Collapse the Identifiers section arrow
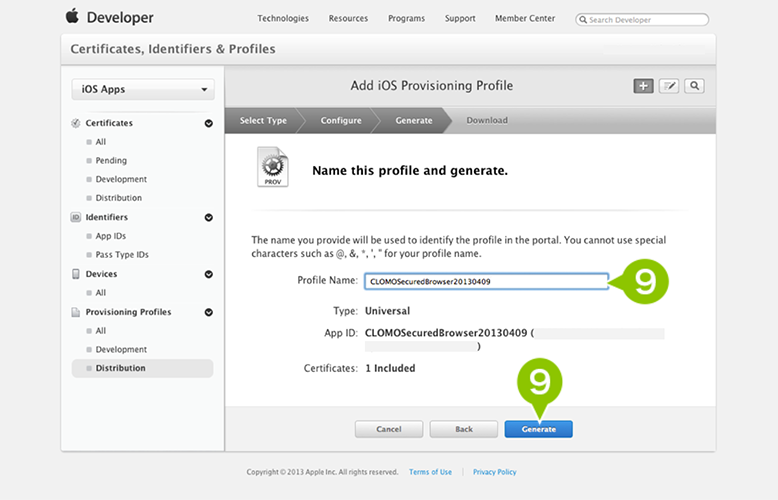778x500 pixels. [208, 217]
